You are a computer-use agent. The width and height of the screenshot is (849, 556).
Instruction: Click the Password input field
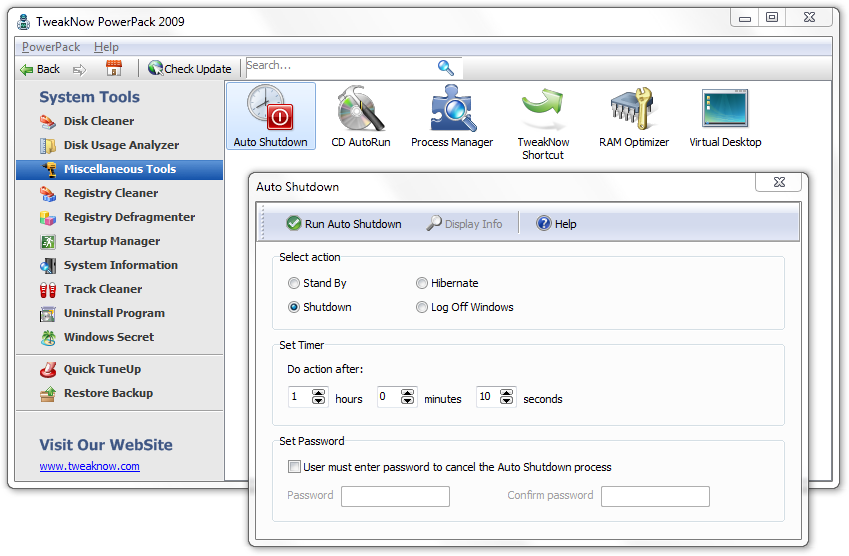tap(395, 496)
